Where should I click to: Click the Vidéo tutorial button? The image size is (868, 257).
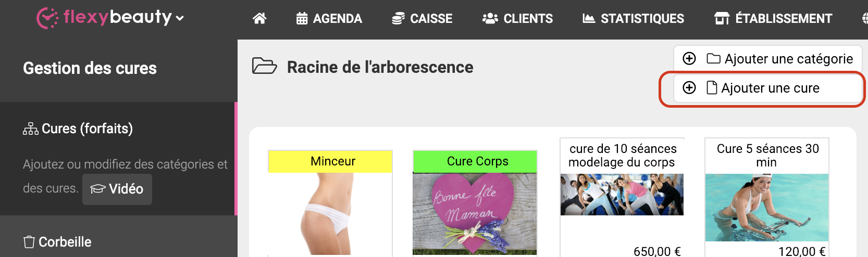coord(117,189)
